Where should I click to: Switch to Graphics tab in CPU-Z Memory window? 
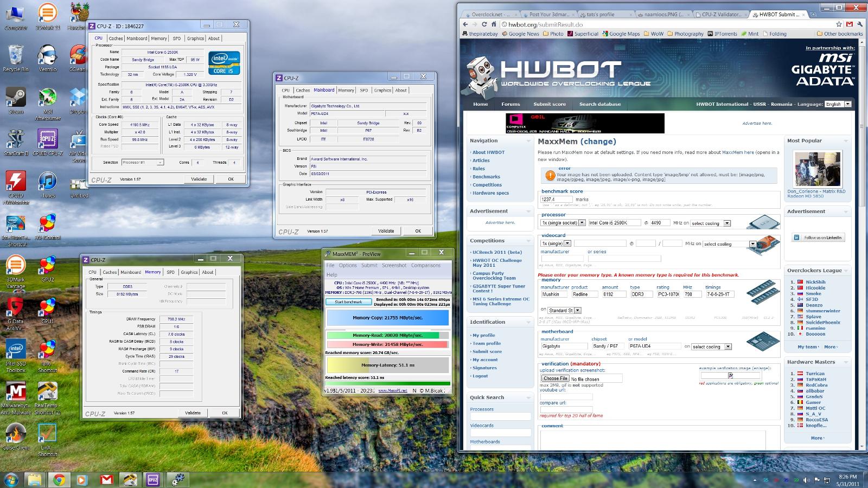[189, 272]
